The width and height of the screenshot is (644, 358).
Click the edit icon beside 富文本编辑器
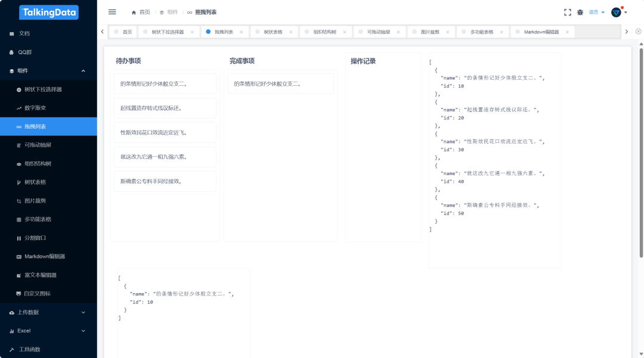pos(19,275)
